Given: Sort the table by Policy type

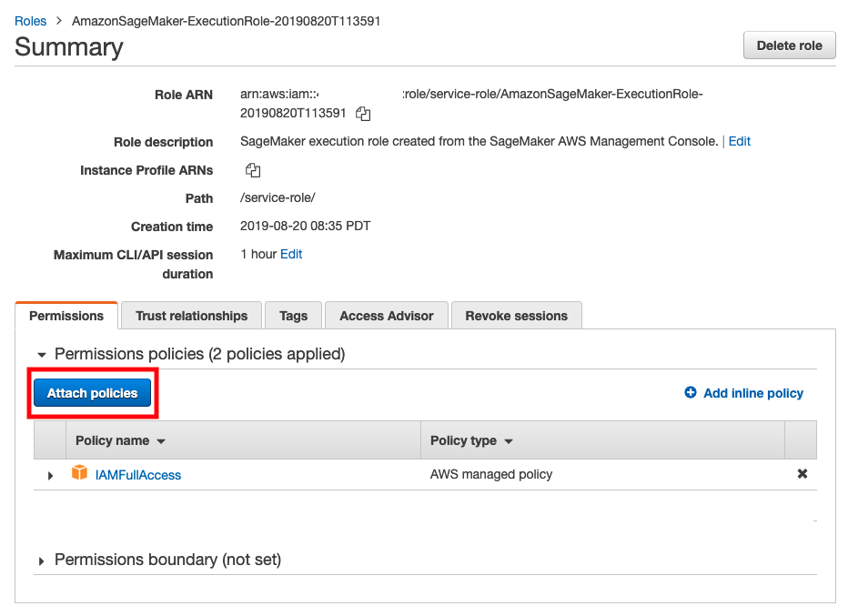Looking at the screenshot, I should coord(471,440).
